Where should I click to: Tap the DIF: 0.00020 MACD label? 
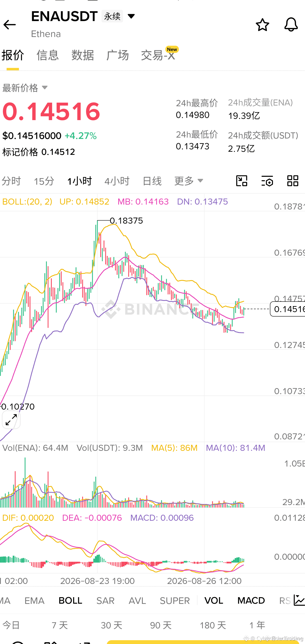(x=28, y=517)
